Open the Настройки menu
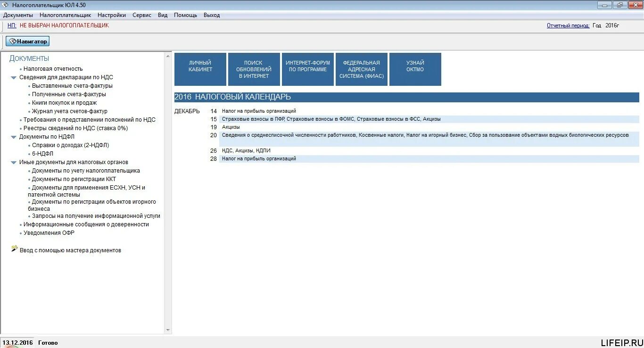Screen dimensions: 644x348 [x=112, y=15]
